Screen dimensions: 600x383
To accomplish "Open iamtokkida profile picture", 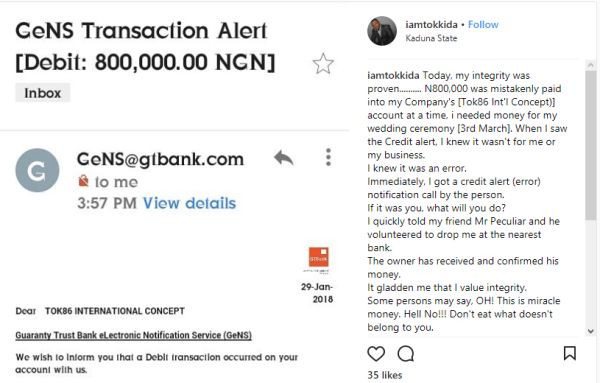I will 382,31.
